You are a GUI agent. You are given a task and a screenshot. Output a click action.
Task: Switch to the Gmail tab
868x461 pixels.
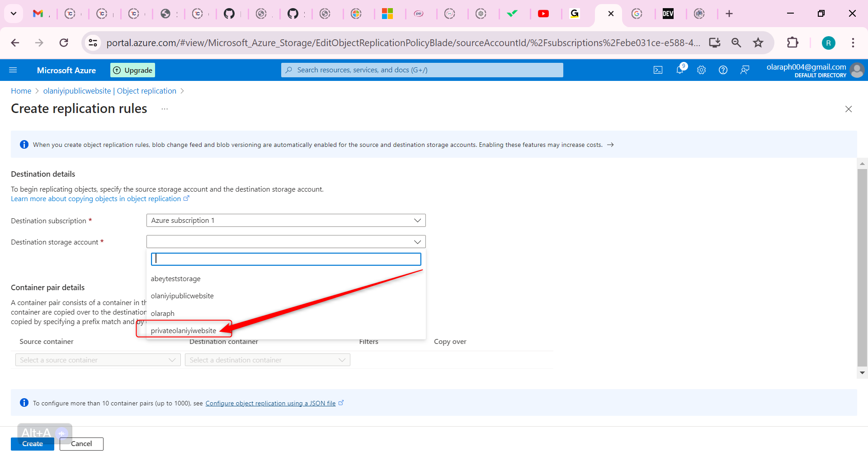tap(38, 14)
